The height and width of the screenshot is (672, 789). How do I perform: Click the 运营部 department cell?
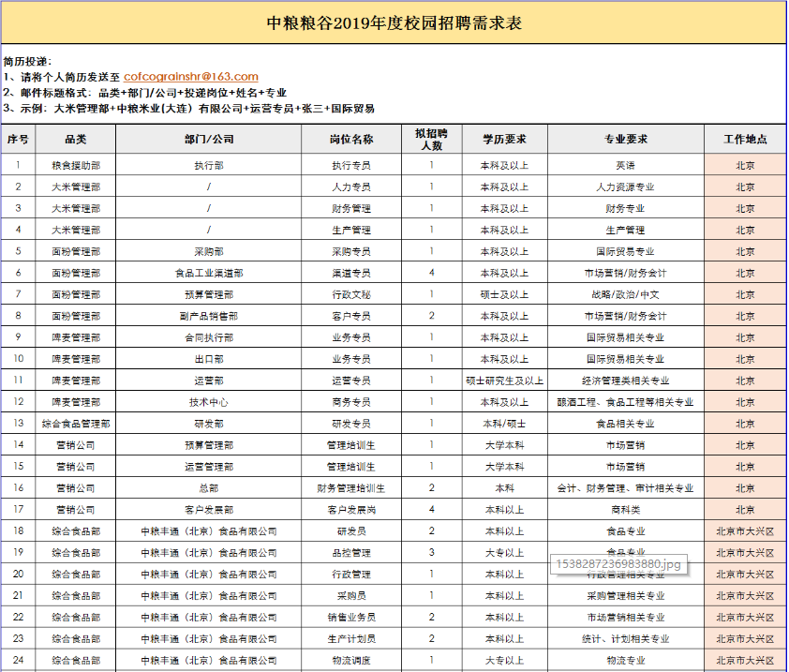(209, 381)
